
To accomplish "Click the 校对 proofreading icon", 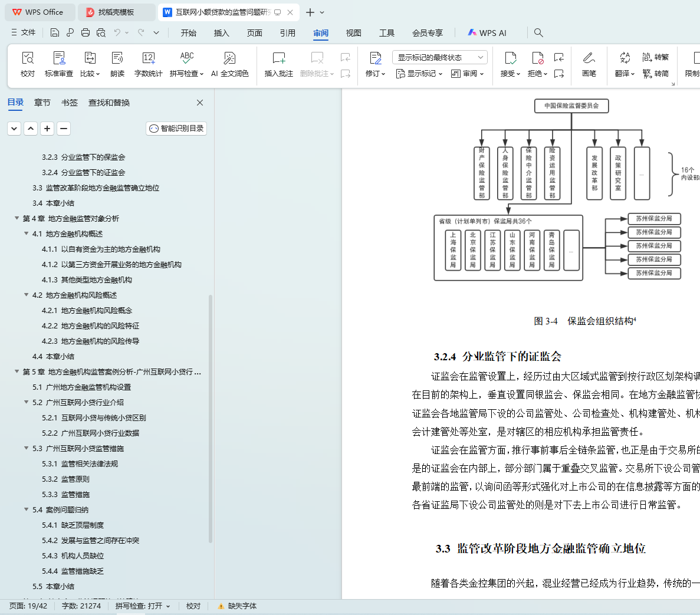I will (x=27, y=64).
